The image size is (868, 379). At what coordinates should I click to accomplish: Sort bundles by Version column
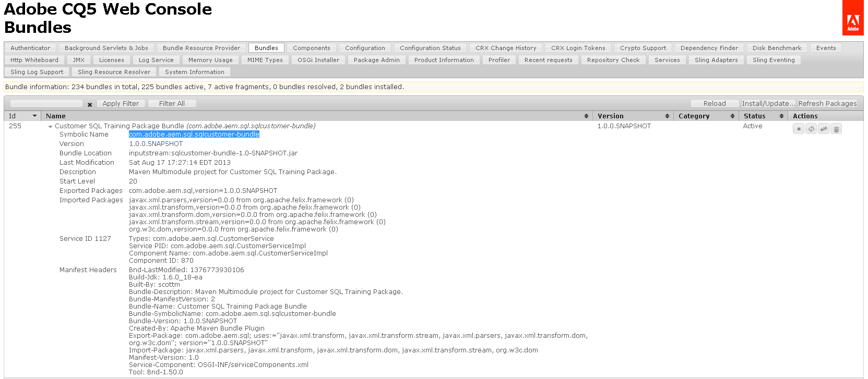pos(633,116)
